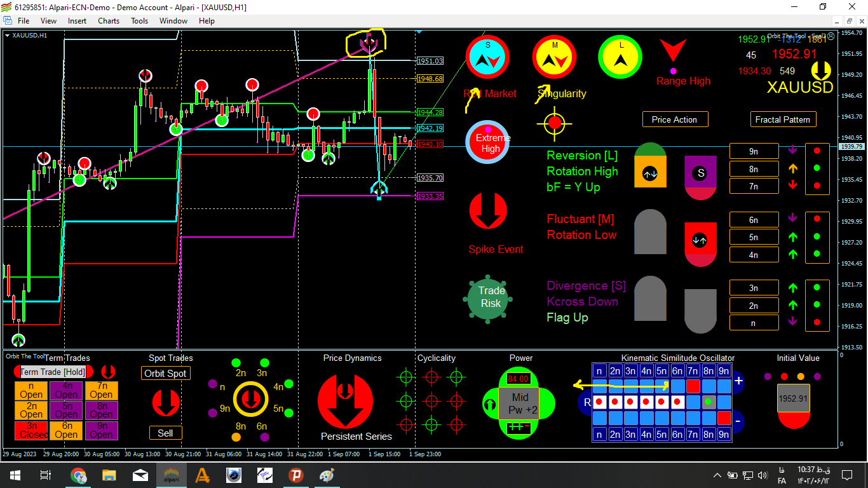Click the expert advisor smiley icon
Image resolution: width=868 pixels, height=488 pixels.
(832, 37)
